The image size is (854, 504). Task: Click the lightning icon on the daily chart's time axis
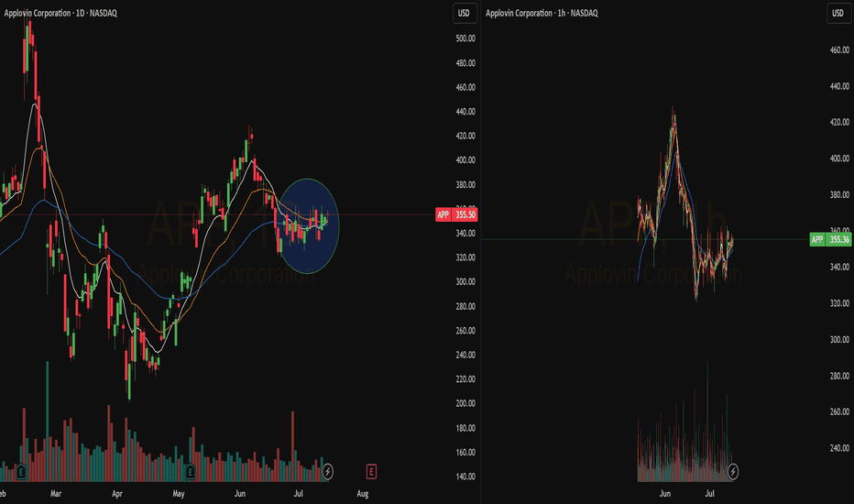point(328,471)
